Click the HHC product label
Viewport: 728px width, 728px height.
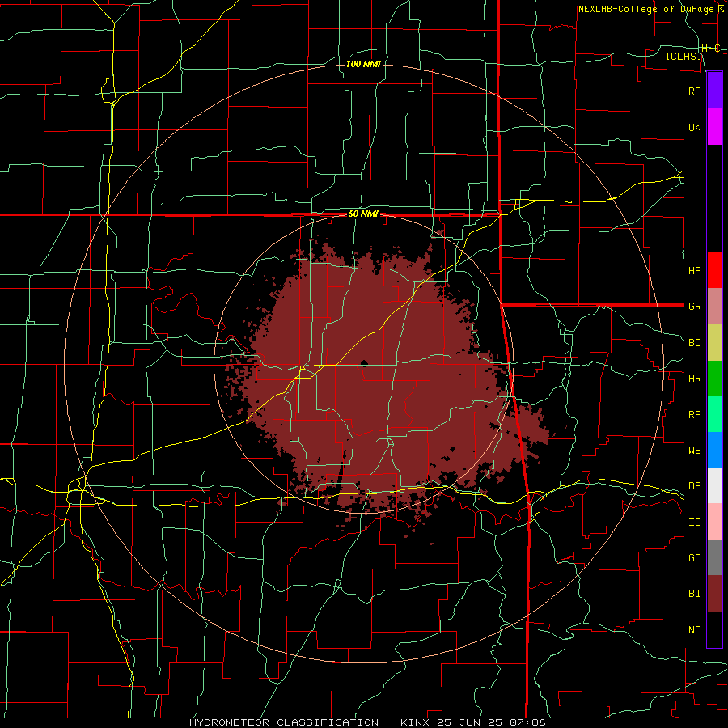point(711,49)
